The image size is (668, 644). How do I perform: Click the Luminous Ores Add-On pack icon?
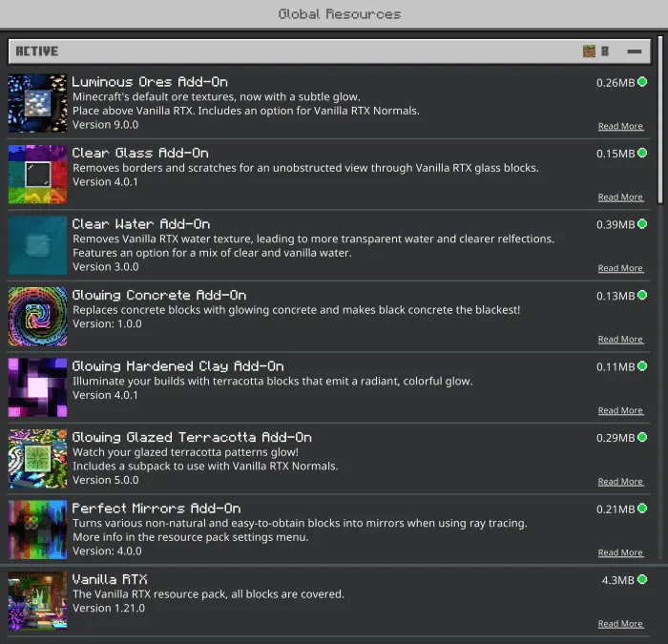coord(37,103)
